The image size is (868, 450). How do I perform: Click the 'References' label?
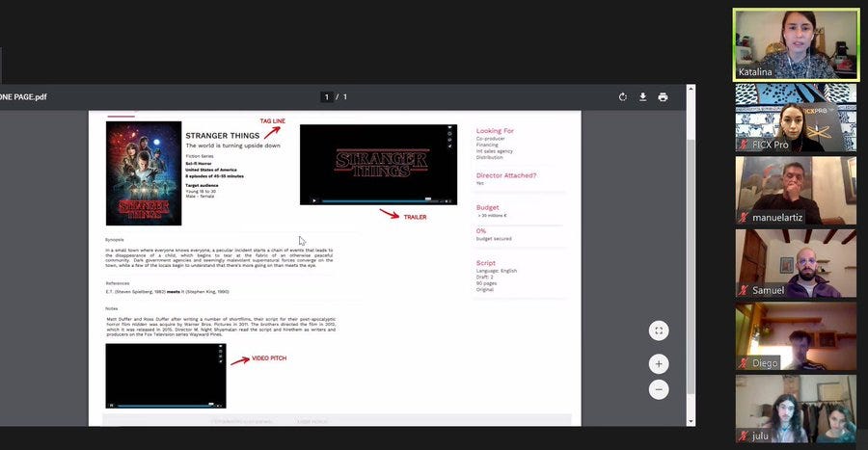118,283
